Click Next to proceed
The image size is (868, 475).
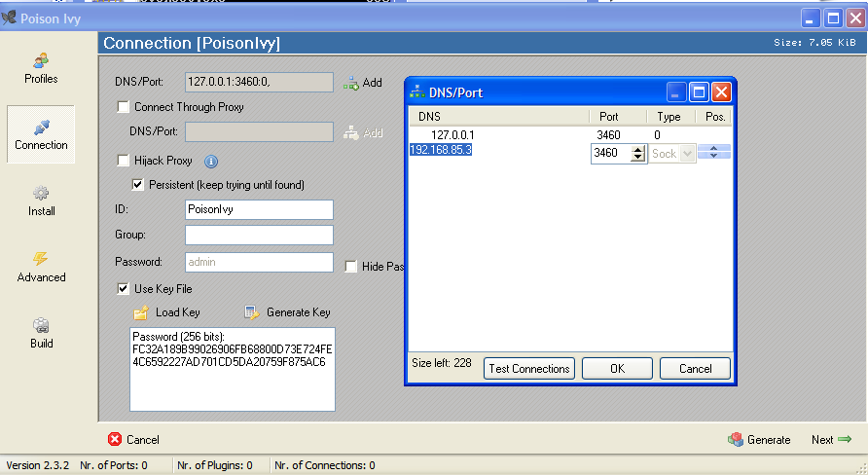832,440
